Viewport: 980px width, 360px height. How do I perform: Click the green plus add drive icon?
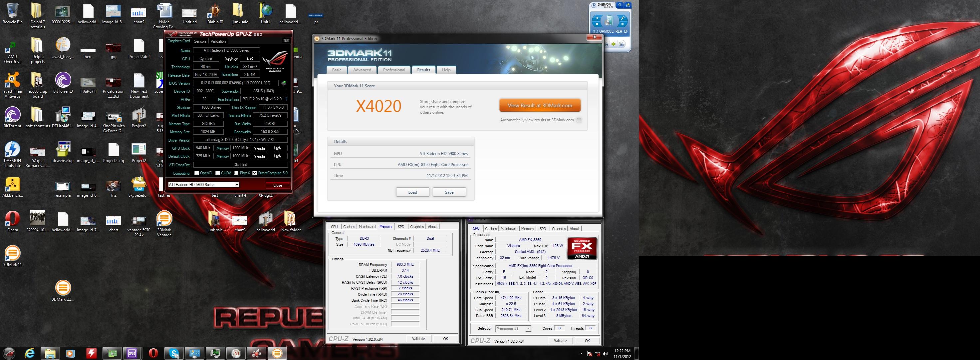pos(613,44)
